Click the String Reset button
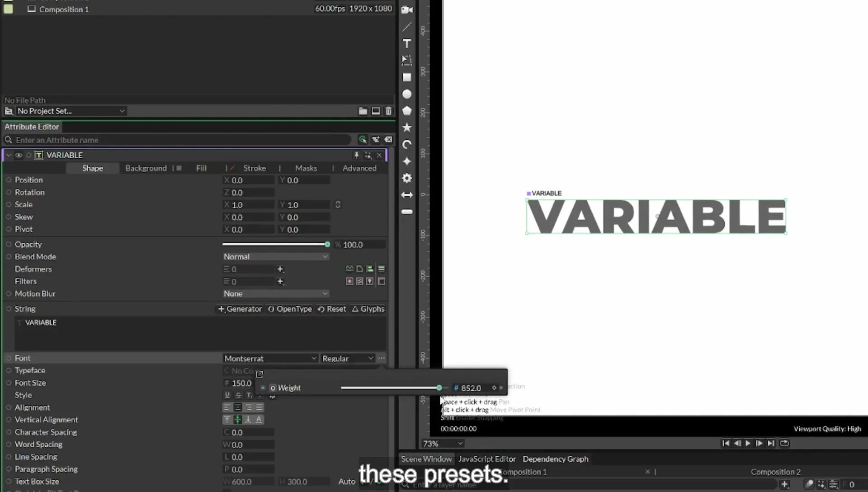 (x=332, y=309)
